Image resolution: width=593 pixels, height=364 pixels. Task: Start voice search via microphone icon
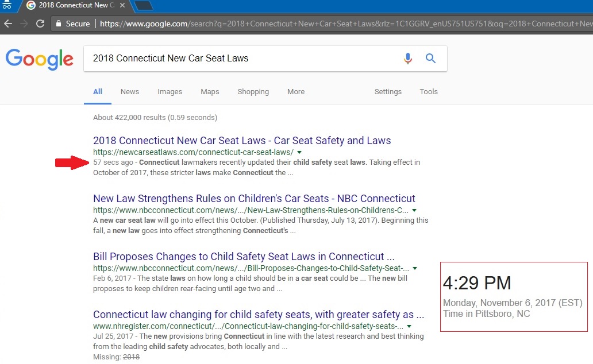tap(408, 58)
